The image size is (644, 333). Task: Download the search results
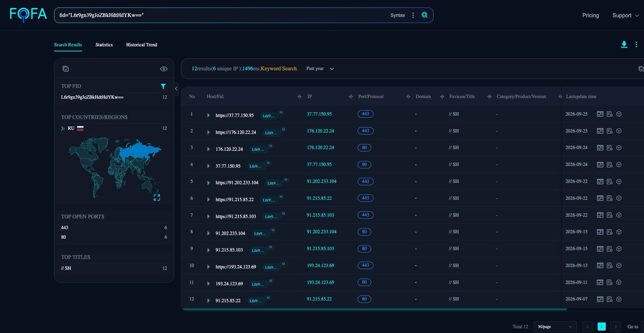pos(624,45)
